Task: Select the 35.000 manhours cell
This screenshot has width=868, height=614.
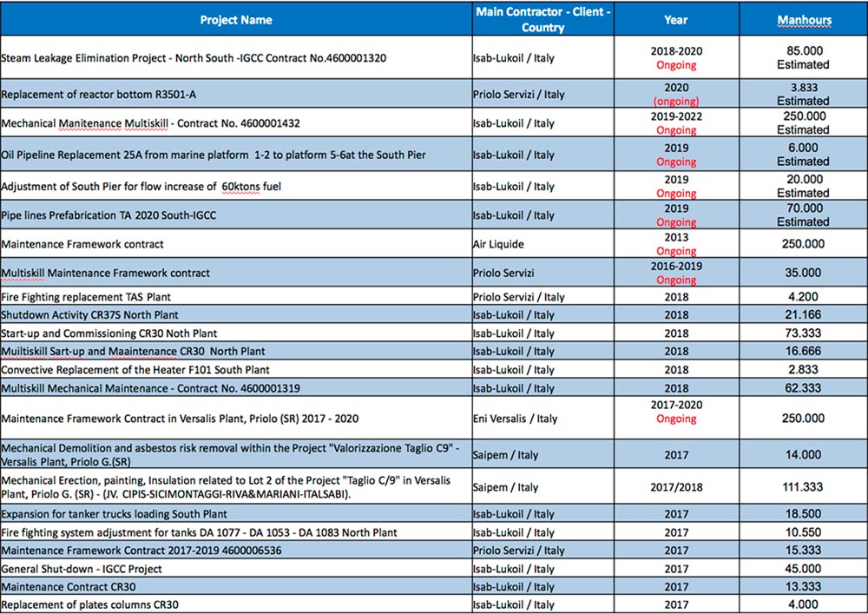Action: click(x=804, y=273)
